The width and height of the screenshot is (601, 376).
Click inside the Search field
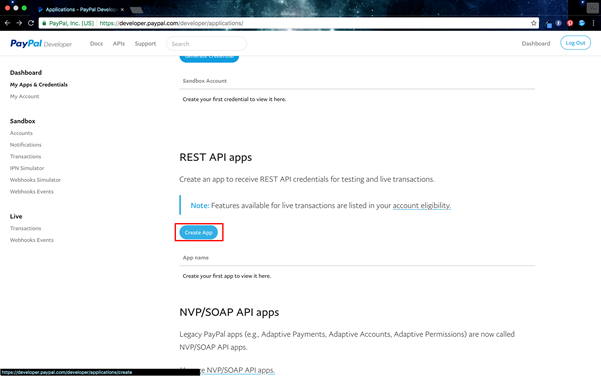coord(207,44)
